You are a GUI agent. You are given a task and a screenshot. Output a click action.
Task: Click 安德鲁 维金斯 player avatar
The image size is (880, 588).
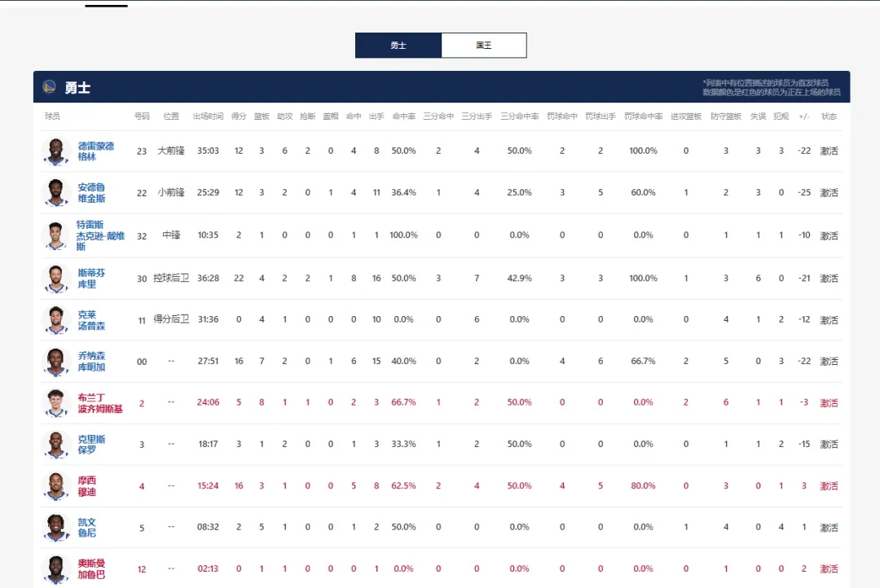click(56, 193)
